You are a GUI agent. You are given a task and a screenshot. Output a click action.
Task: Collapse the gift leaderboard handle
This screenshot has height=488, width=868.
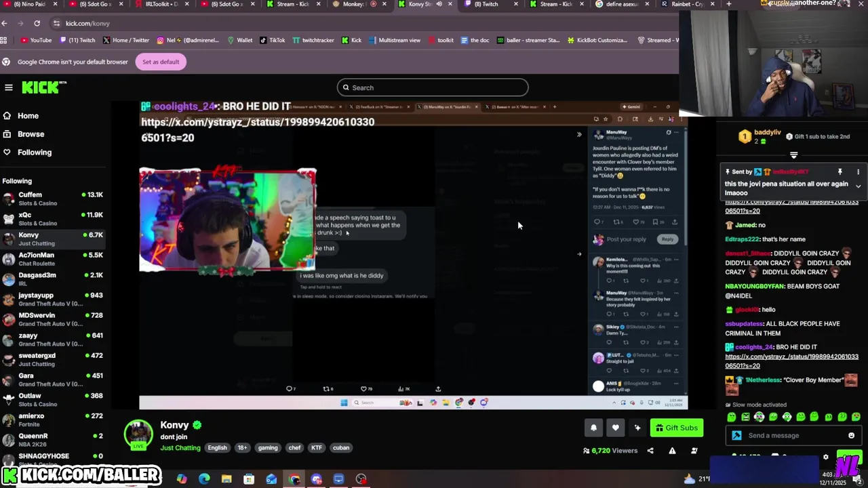793,155
